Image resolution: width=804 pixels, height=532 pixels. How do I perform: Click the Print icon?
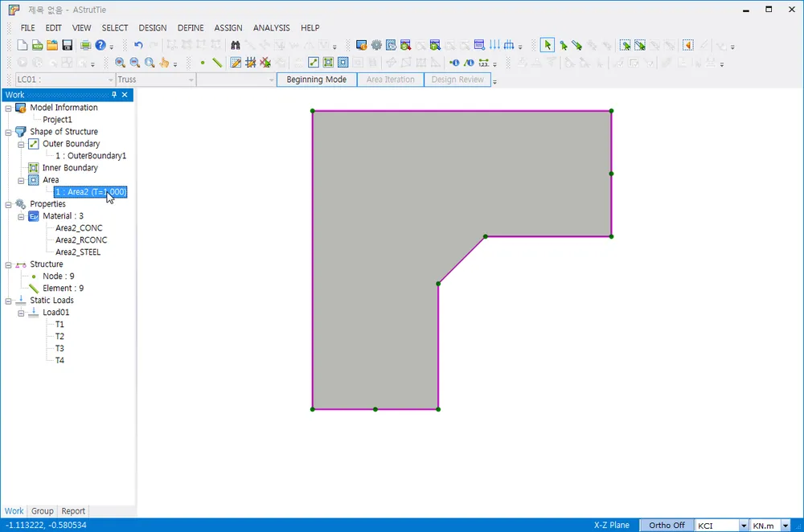85,46
